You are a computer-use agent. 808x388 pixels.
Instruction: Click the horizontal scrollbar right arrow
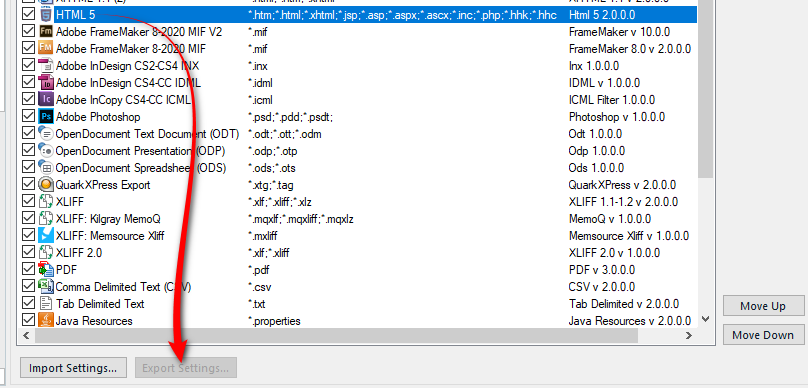[689, 335]
